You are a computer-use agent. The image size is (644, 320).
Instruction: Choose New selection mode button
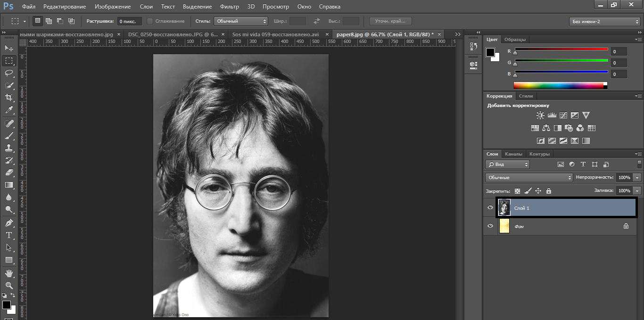pos(37,21)
